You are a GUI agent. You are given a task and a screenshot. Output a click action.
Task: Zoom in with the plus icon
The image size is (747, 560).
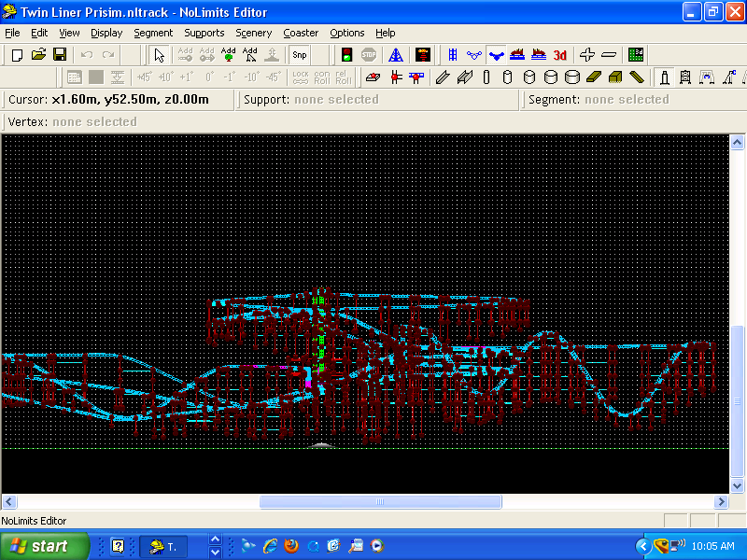[x=587, y=55]
